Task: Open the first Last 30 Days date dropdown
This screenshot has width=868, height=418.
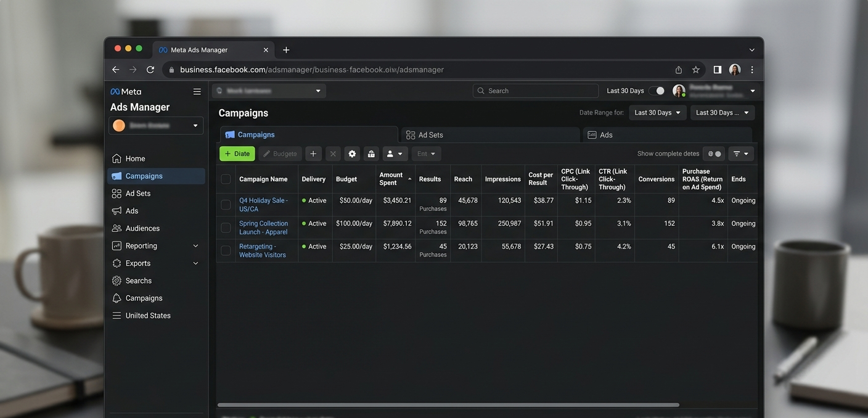Action: 657,113
